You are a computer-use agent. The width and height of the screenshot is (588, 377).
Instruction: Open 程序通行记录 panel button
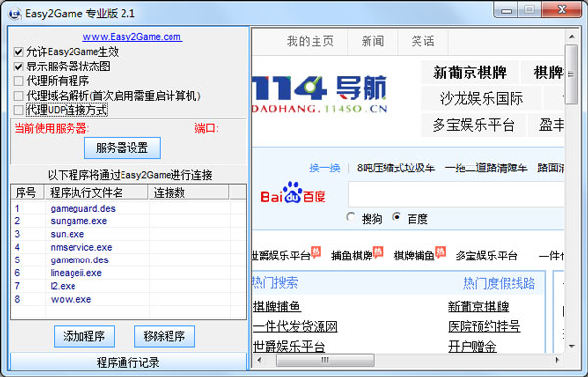128,362
